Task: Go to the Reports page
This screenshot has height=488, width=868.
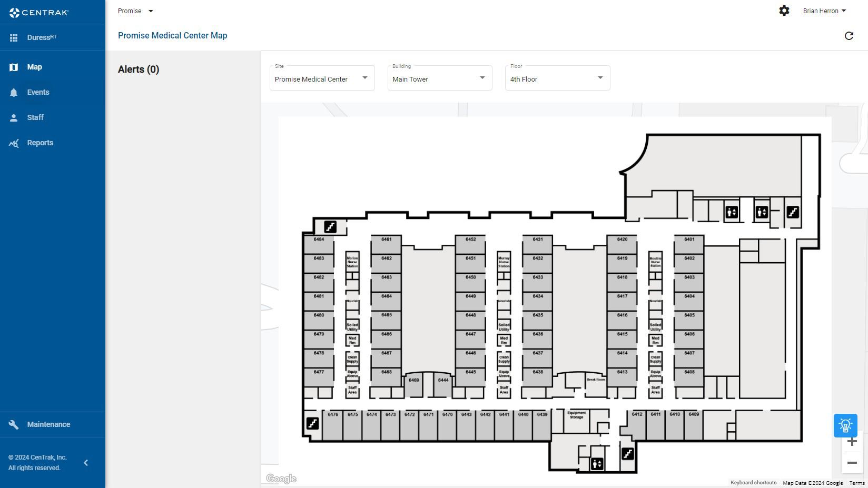Action: click(x=53, y=143)
